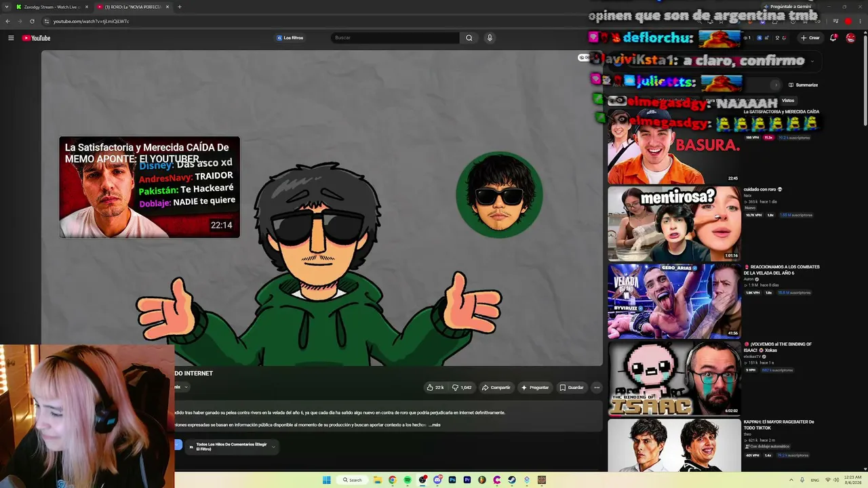Switch to the RORO YouTube video tab
The height and width of the screenshot is (488, 868).
pyautogui.click(x=133, y=7)
